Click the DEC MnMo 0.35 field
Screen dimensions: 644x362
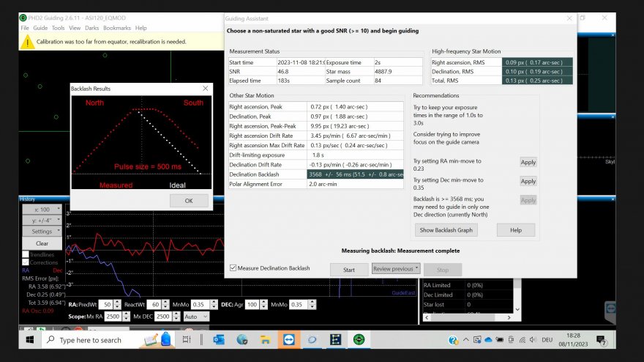coord(299,304)
